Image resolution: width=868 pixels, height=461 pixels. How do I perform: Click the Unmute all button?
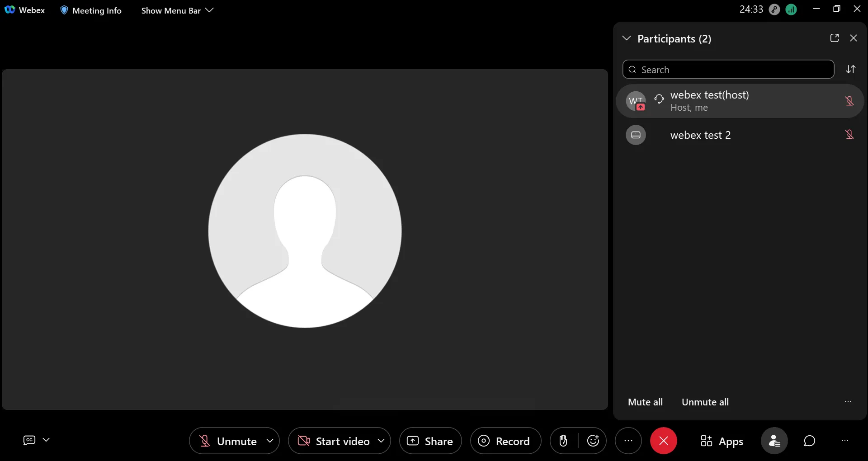pyautogui.click(x=705, y=402)
